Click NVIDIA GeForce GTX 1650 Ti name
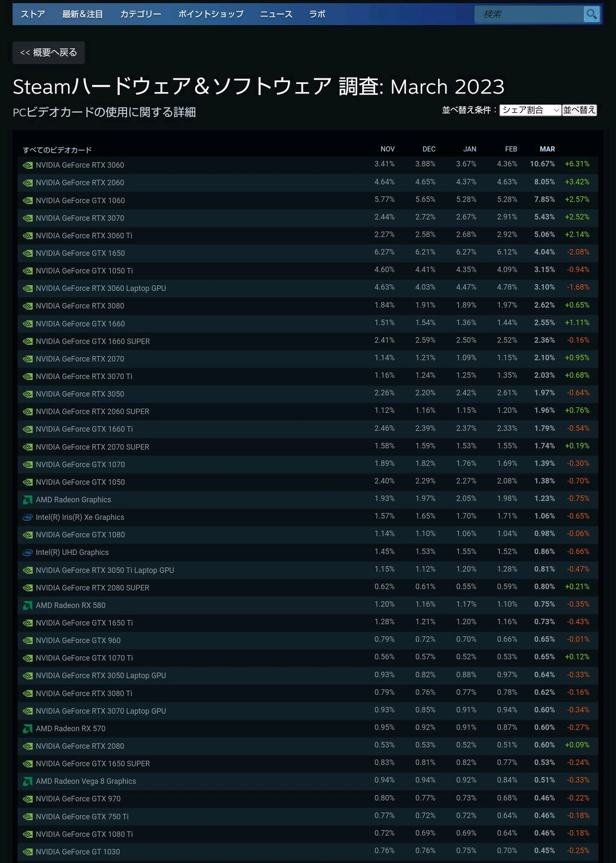Image resolution: width=616 pixels, height=863 pixels. [x=85, y=623]
